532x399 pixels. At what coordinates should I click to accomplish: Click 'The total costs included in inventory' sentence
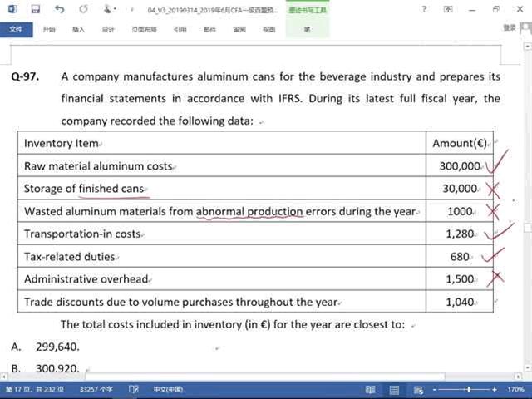[x=233, y=324]
